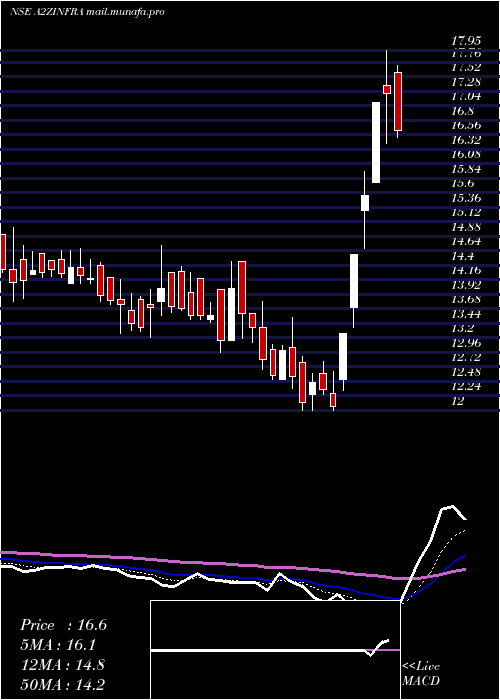Click the 12 price axis label

point(458,401)
